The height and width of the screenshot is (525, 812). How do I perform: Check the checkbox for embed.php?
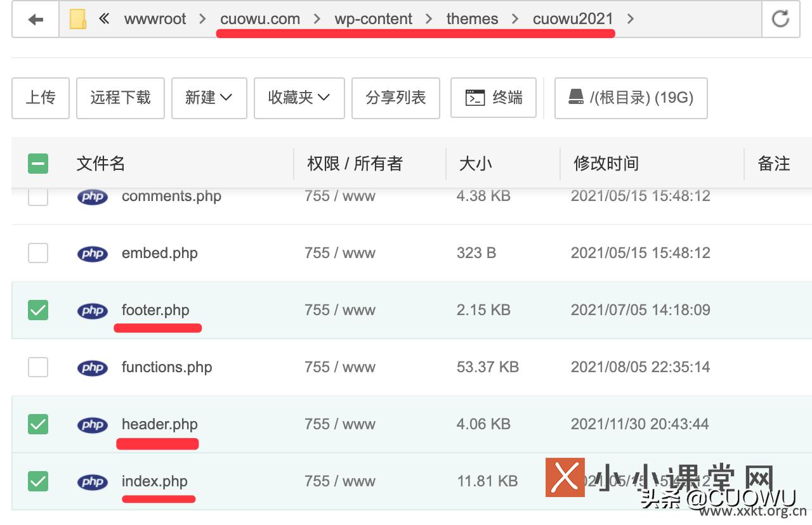(x=38, y=253)
